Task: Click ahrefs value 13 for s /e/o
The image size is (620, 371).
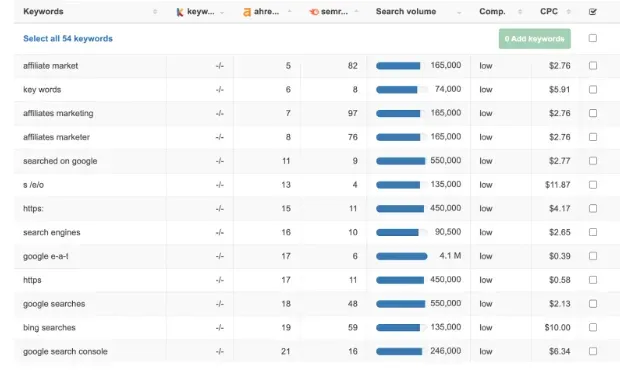Action: (x=286, y=185)
